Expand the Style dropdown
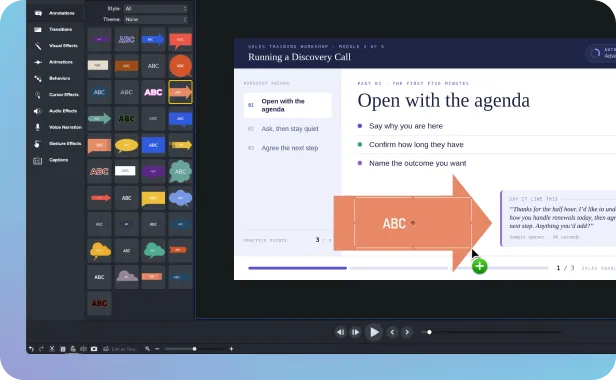Viewport: 616px width, 380px height. click(156, 9)
